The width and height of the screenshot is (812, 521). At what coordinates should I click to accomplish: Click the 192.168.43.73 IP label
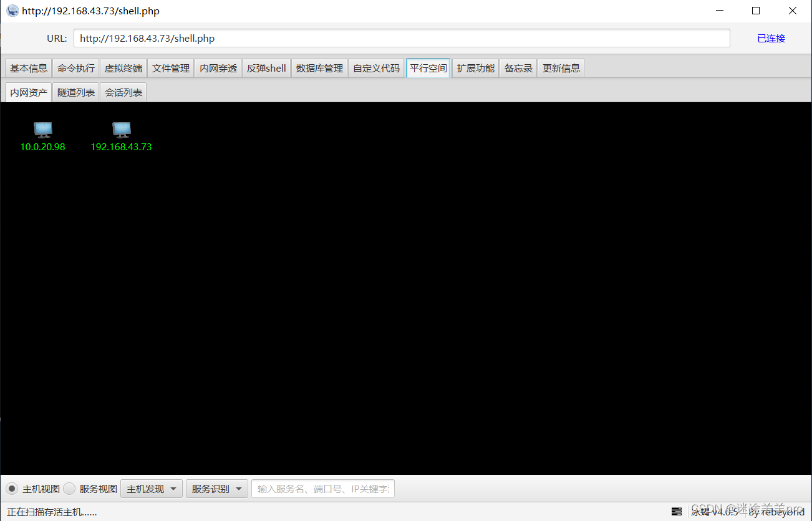[x=121, y=147]
